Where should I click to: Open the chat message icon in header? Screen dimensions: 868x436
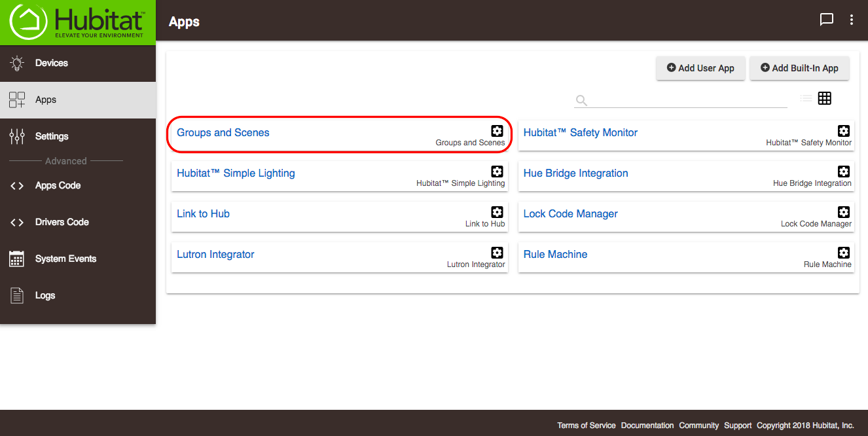[x=827, y=20]
